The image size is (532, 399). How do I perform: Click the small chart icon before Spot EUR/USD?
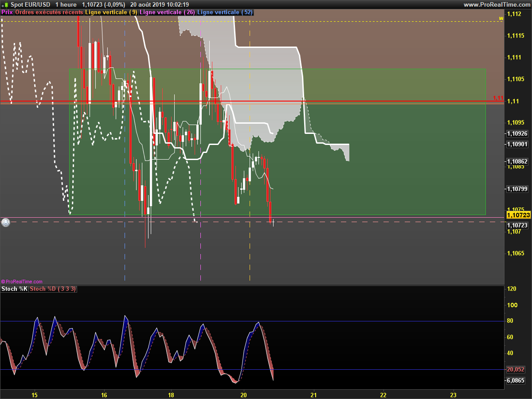5,4
